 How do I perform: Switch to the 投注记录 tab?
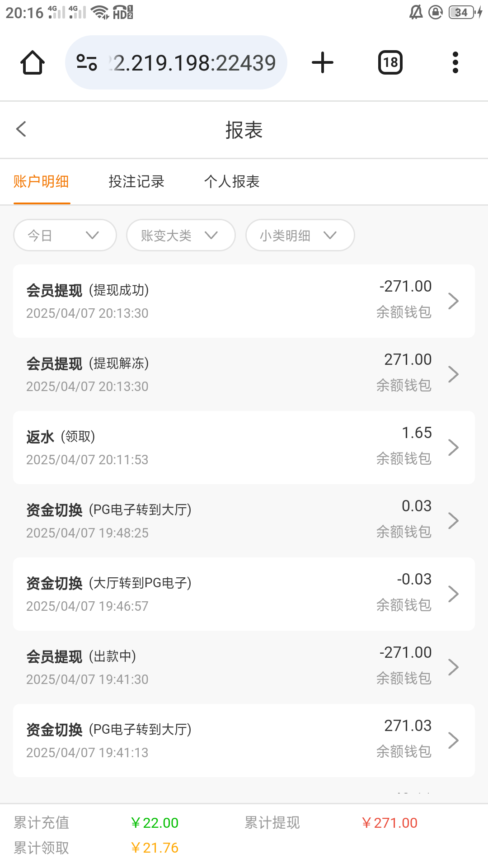point(136,182)
